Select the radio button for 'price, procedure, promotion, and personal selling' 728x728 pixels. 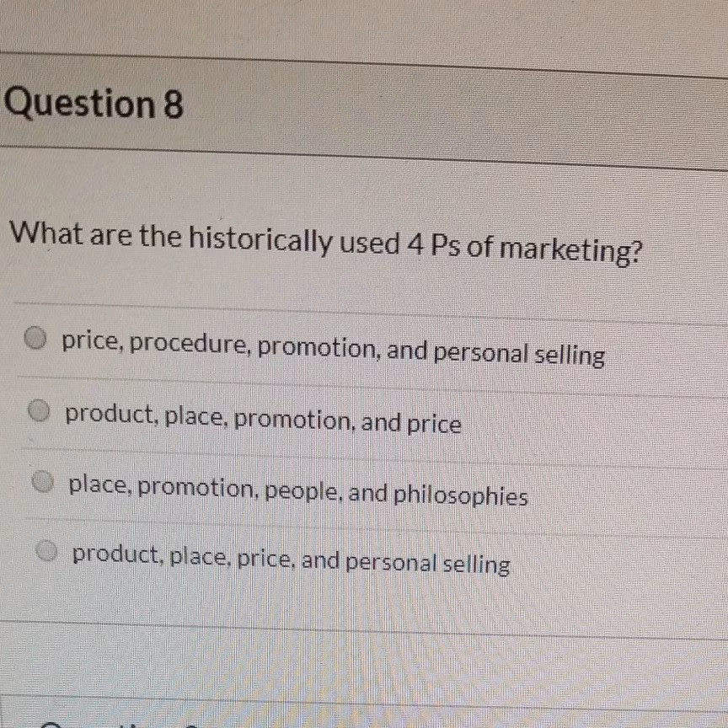tap(34, 339)
